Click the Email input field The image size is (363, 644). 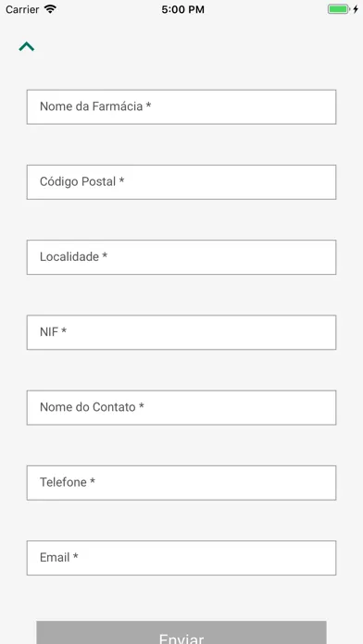coord(181,558)
